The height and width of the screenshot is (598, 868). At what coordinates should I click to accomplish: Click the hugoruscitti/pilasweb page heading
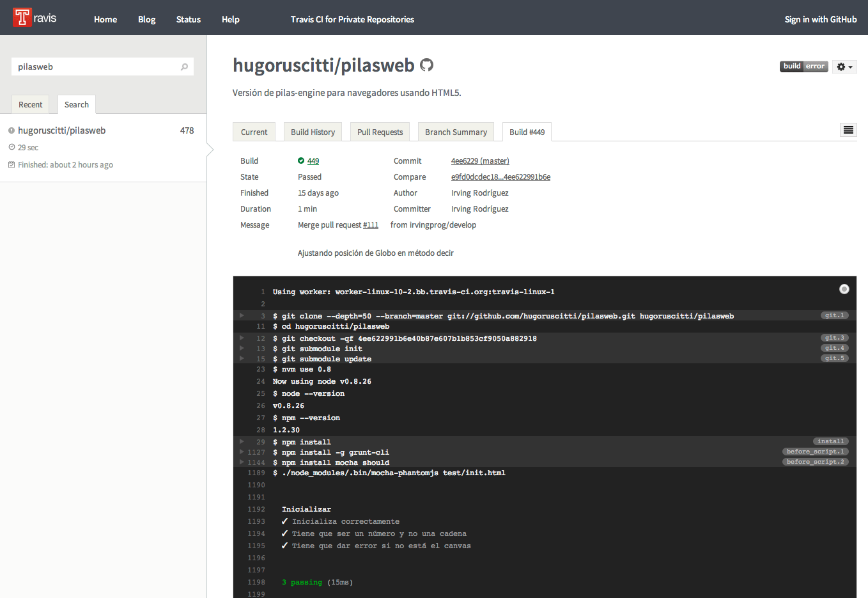point(324,65)
